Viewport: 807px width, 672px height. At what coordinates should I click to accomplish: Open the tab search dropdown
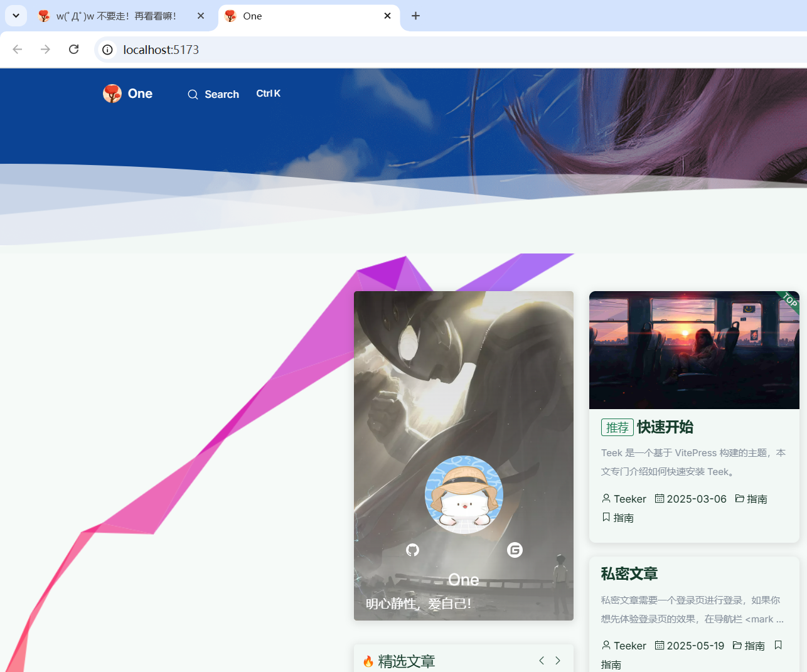pyautogui.click(x=16, y=16)
